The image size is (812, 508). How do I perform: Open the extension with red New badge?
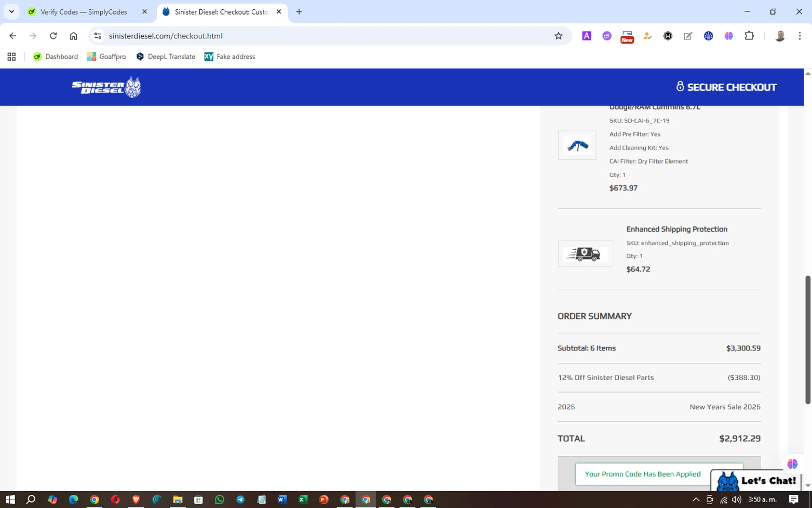click(627, 37)
